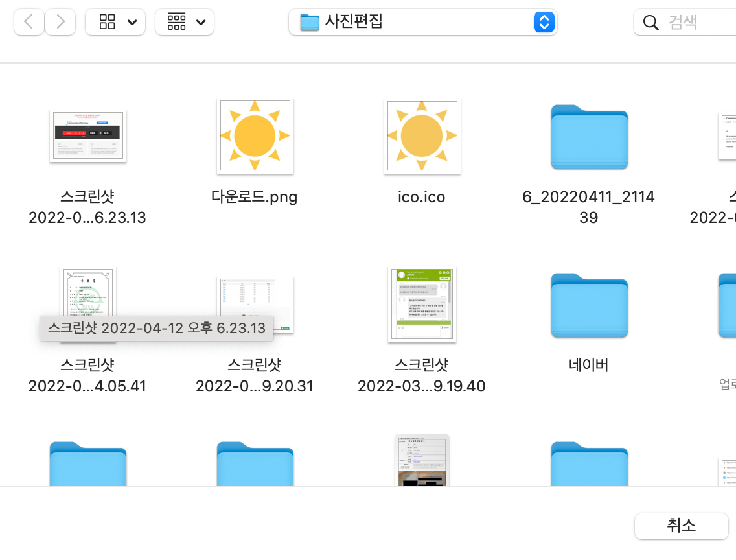Expand the group-by dropdown chevron
This screenshot has height=560, width=736.
[x=201, y=21]
